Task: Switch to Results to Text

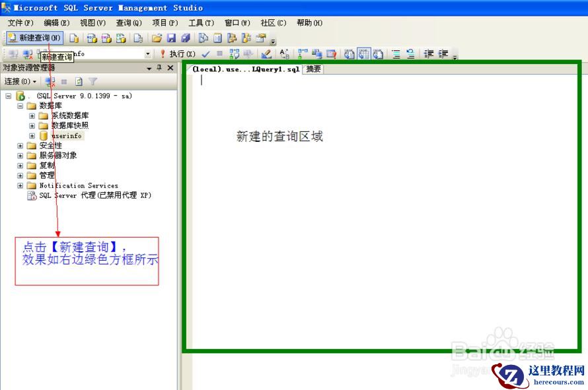Action: coord(349,54)
